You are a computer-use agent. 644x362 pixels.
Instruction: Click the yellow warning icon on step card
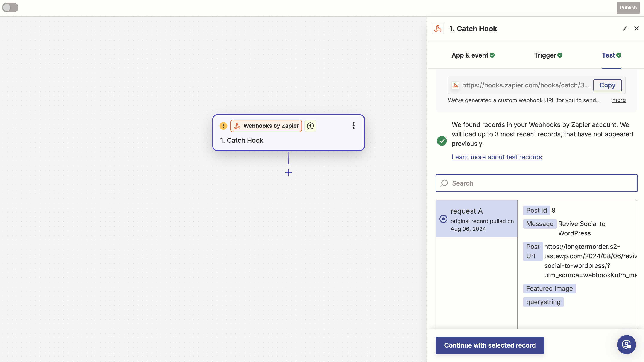click(223, 126)
